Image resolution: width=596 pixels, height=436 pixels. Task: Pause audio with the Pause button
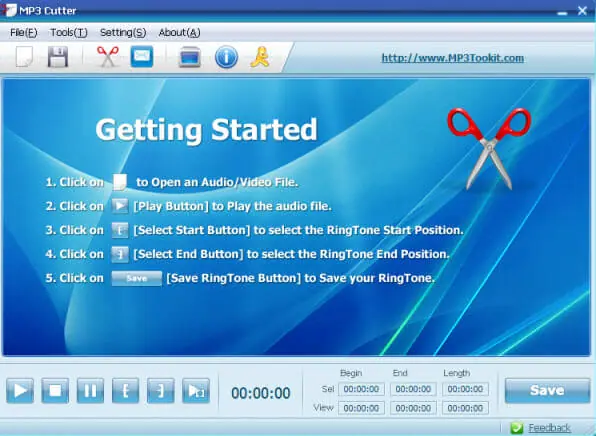pos(90,390)
